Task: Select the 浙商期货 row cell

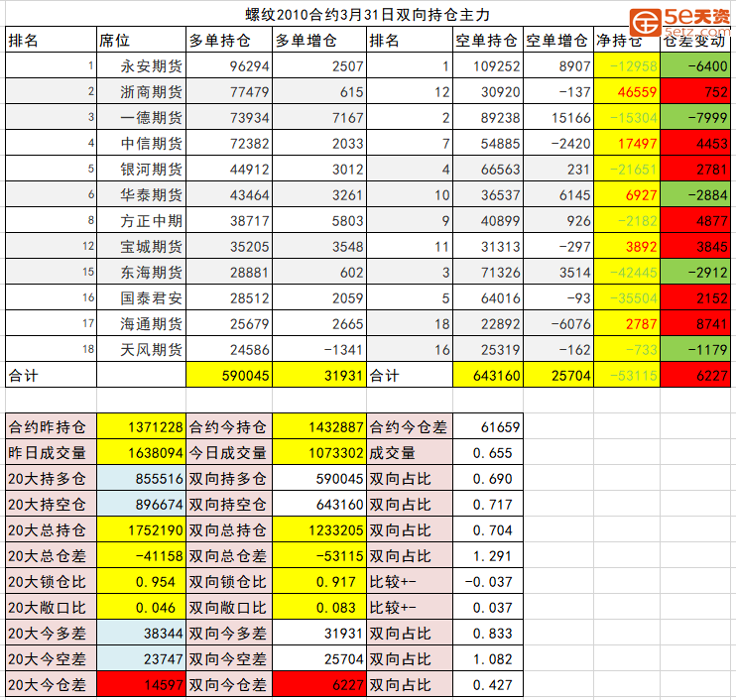Action: tap(141, 92)
